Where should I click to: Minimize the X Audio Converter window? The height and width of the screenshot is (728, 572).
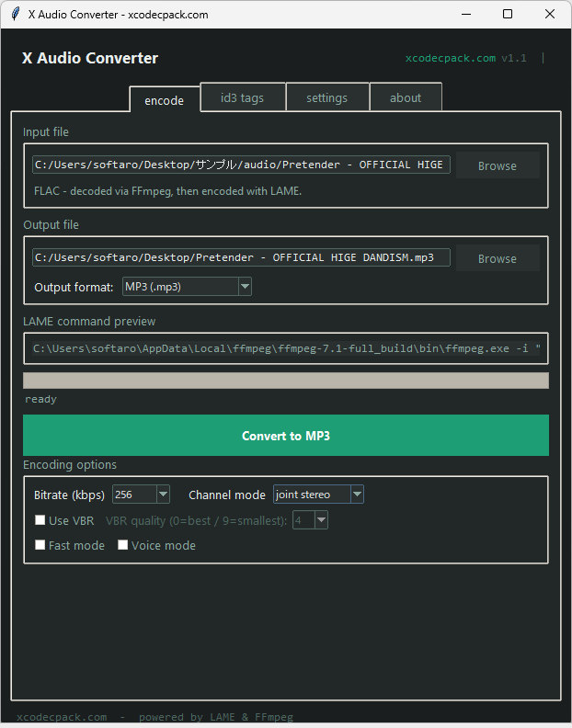(465, 15)
